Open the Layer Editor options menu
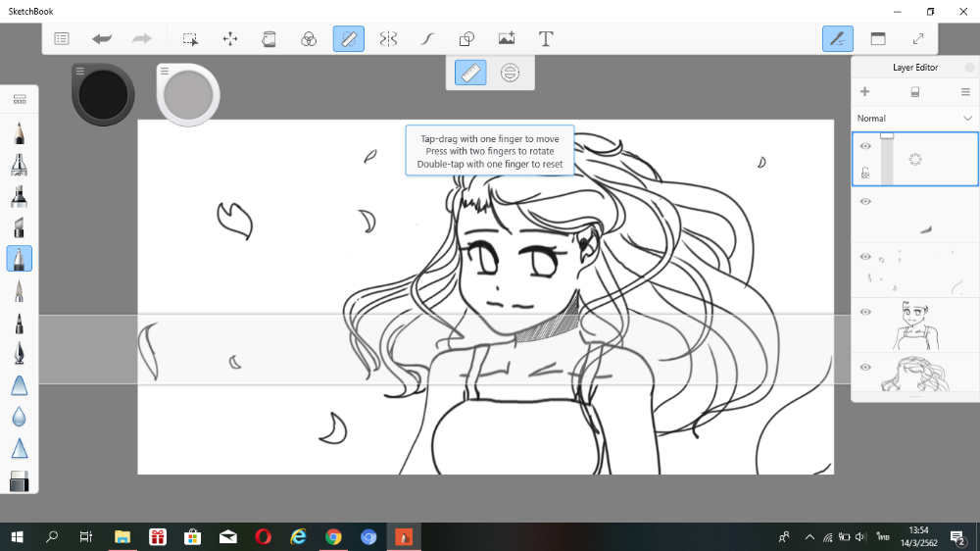The width and height of the screenshot is (980, 551). coord(965,92)
